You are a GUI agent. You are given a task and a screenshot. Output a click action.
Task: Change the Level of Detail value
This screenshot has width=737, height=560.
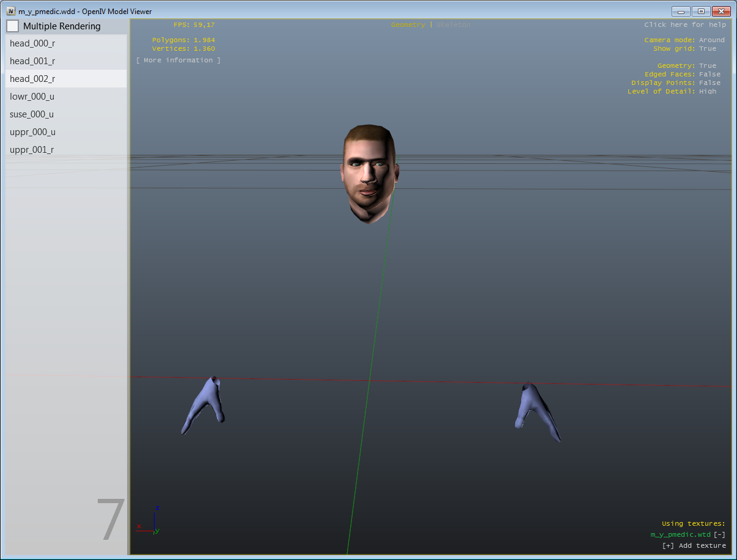click(707, 92)
